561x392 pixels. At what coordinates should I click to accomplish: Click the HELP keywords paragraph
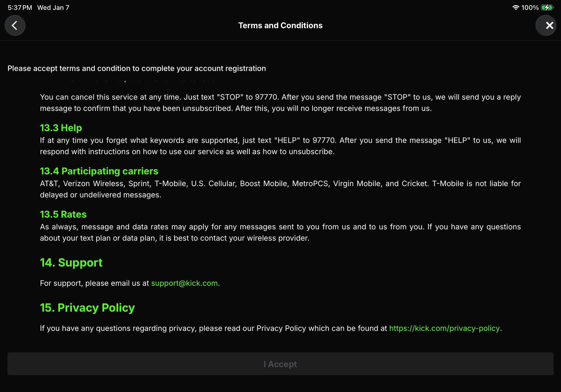coord(280,146)
